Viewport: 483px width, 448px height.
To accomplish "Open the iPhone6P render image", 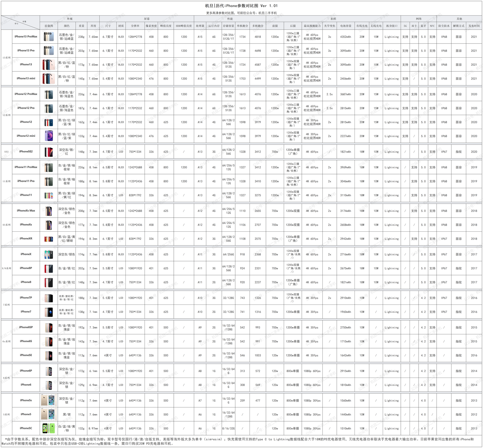I will click(49, 371).
